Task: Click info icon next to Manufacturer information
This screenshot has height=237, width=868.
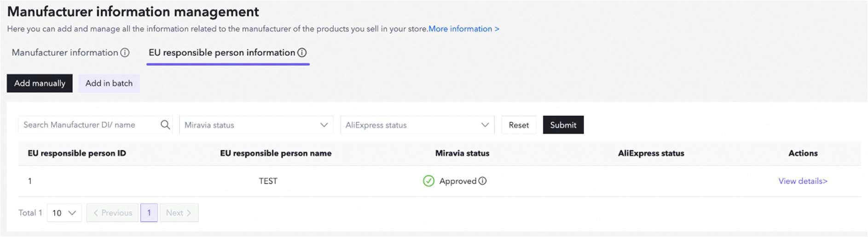Action: click(125, 53)
